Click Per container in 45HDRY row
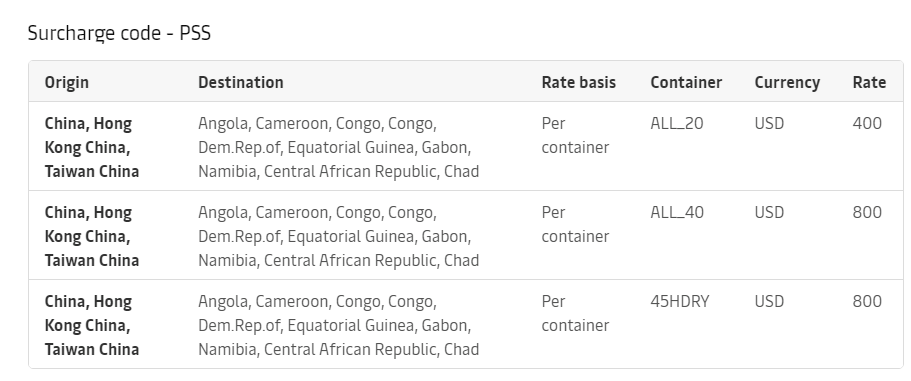This screenshot has width=911, height=381. [575, 314]
